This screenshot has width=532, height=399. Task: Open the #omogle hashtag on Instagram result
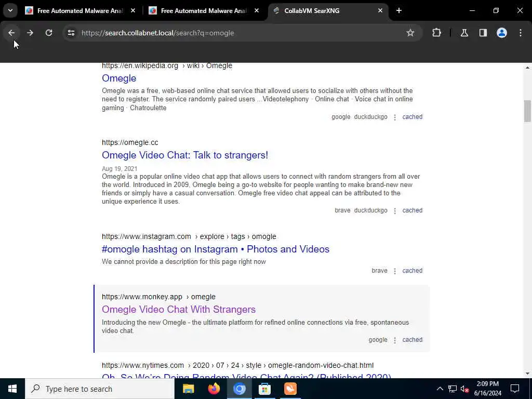216,249
